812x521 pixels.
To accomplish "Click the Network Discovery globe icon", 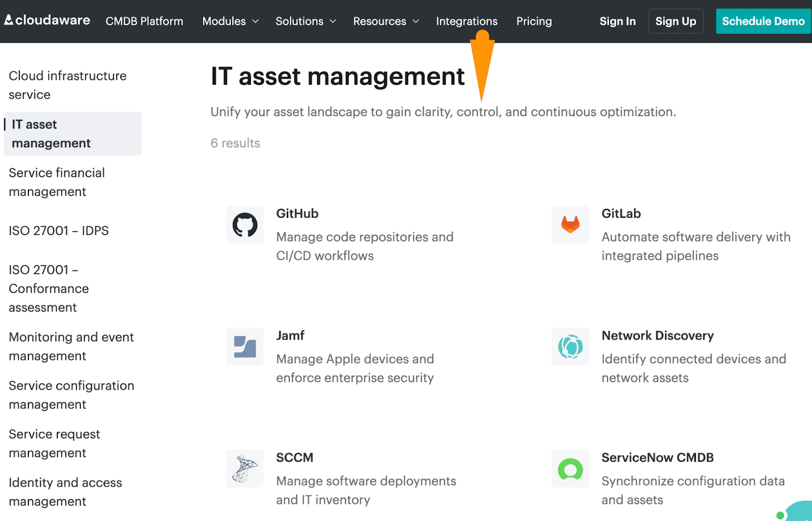I will click(570, 347).
